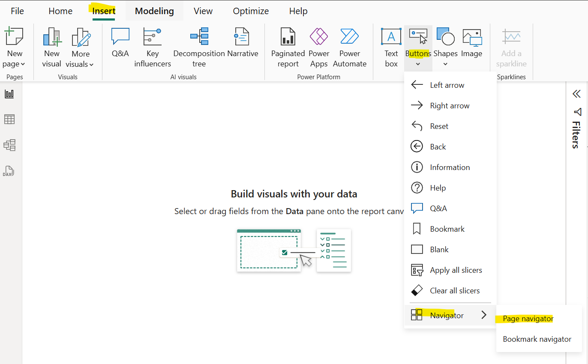Add Power Automate visual
Viewport: 588px width, 364px height.
click(350, 48)
